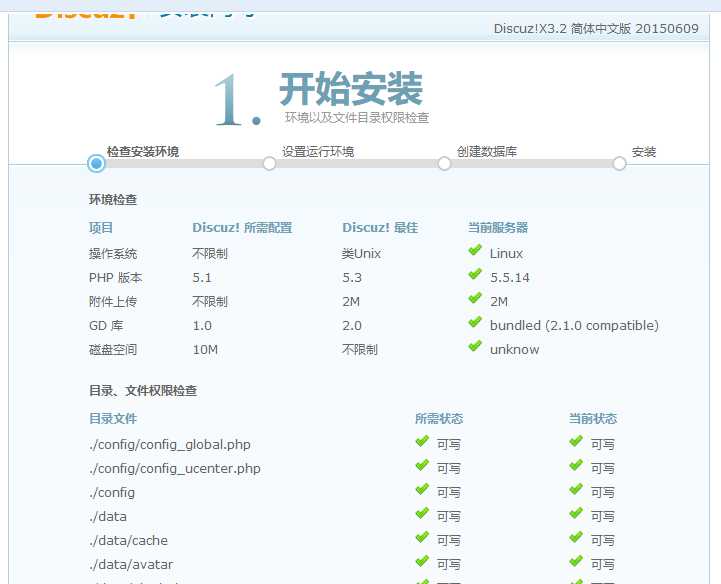The width and height of the screenshot is (721, 584).
Task: Click ./data/cache current-status checkmark
Action: (576, 537)
